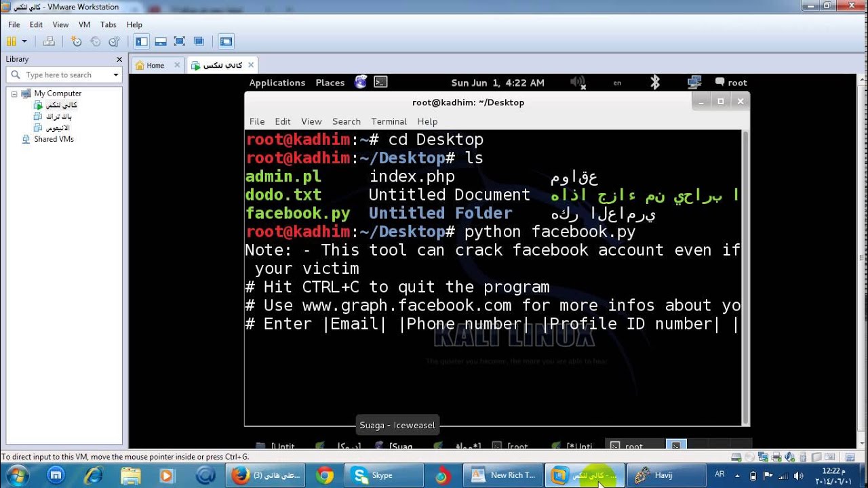Switch to the كالي لنكس VM tab
This screenshot has width=868, height=488.
tap(223, 65)
